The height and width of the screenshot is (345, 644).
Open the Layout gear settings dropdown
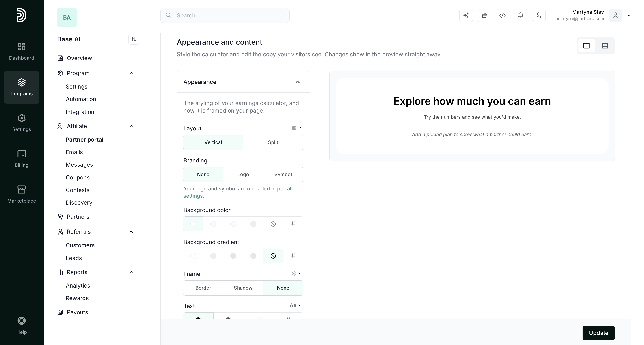(296, 128)
